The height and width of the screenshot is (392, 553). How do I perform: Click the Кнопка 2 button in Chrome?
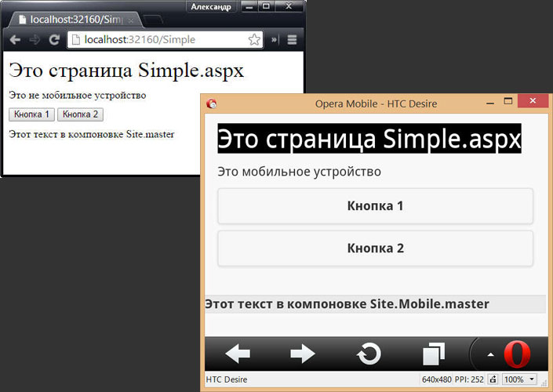tap(81, 114)
